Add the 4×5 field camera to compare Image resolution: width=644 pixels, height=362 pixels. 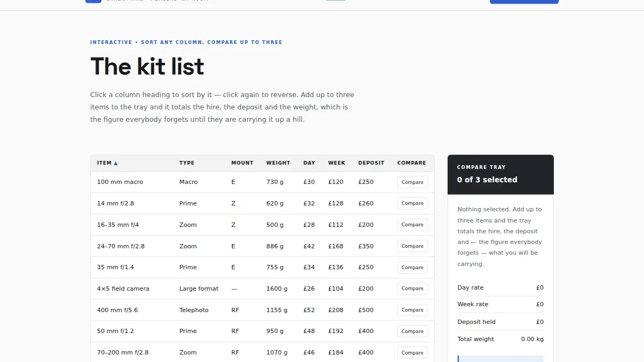(412, 289)
